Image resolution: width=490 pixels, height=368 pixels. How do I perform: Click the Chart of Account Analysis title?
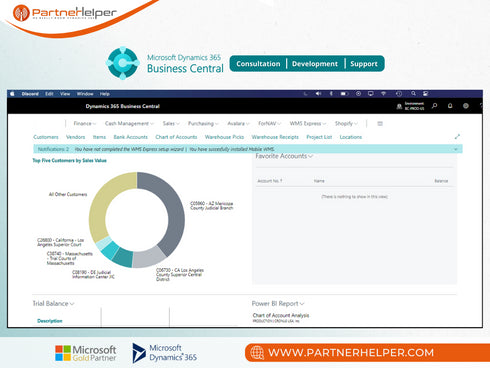pyautogui.click(x=281, y=315)
